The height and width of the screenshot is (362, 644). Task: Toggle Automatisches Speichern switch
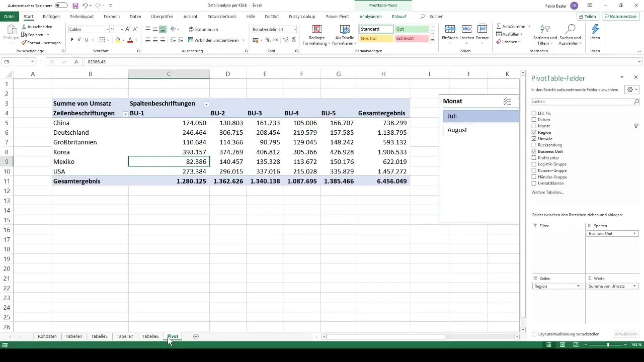coord(61,5)
